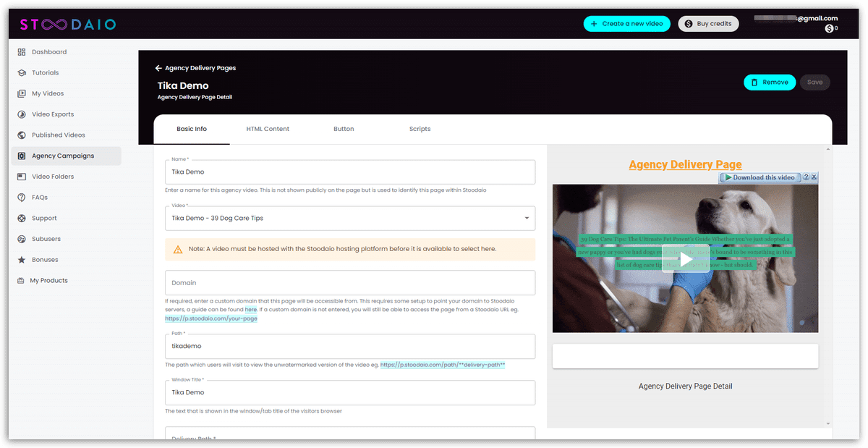Click the FAQs question mark icon

(22, 197)
